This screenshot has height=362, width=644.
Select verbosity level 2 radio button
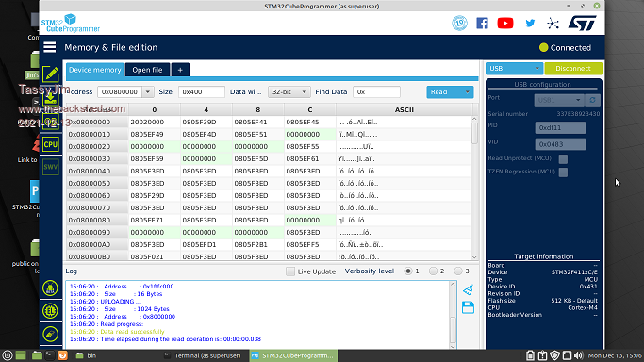[433, 271]
